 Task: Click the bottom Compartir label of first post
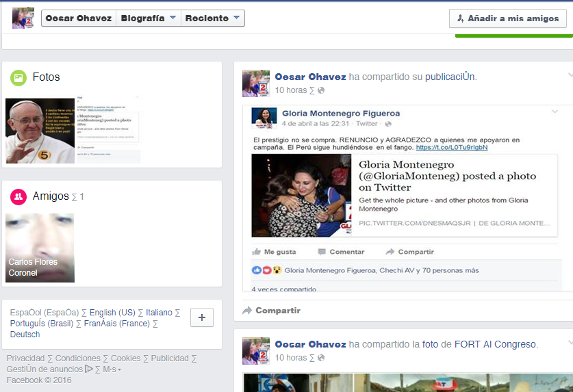tap(278, 311)
